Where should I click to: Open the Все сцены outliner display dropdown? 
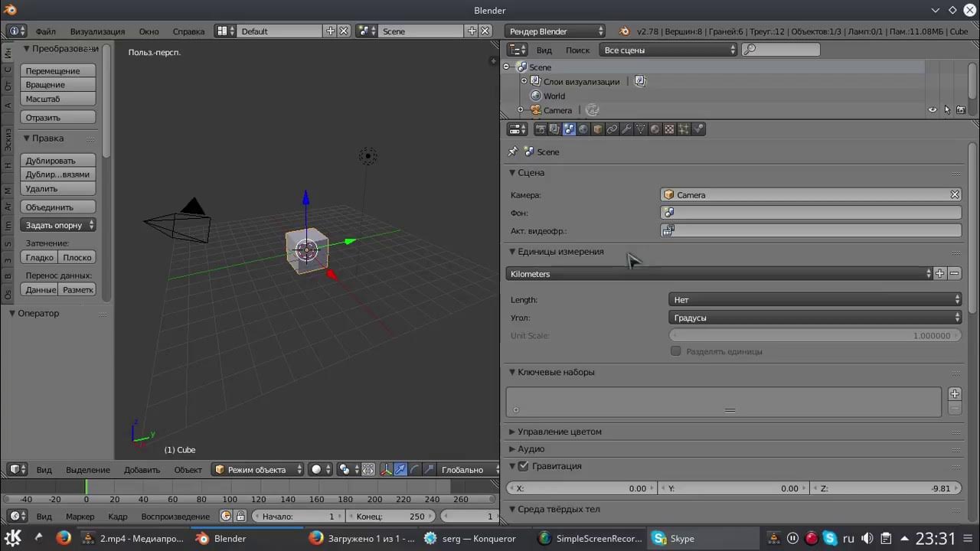tap(668, 50)
